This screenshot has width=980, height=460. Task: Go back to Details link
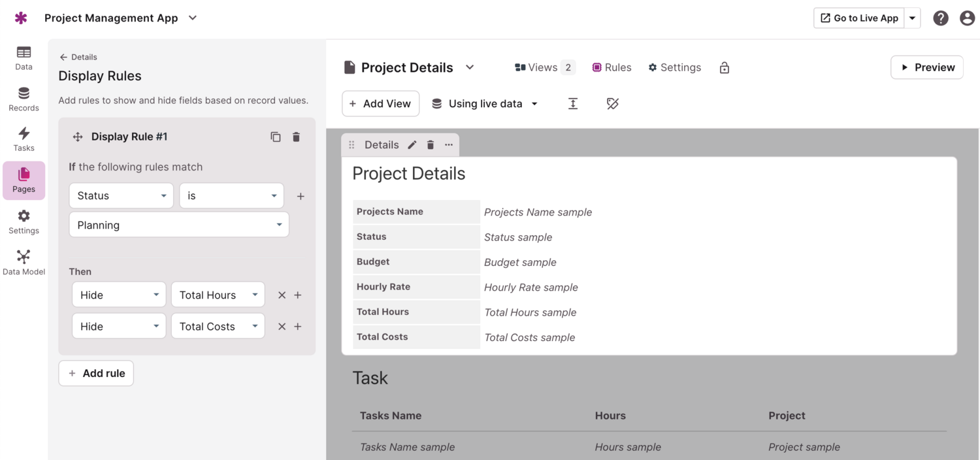(78, 57)
